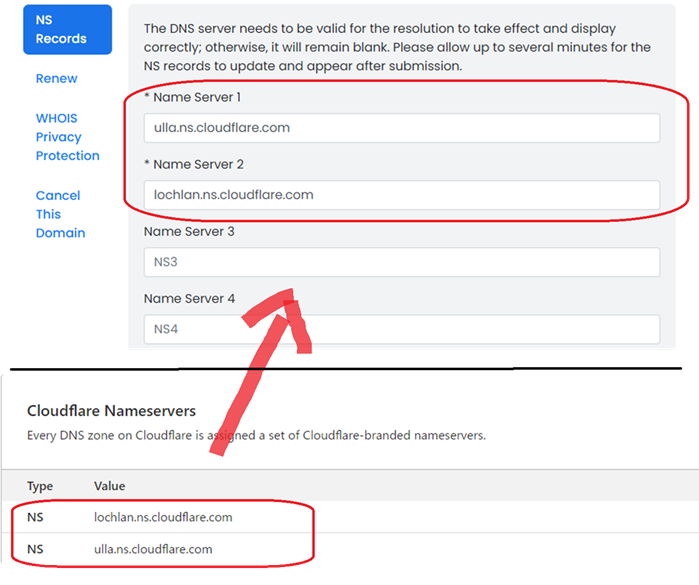Click NS type cell in lochlan row
Viewport: 699px width, 585px height.
click(35, 517)
